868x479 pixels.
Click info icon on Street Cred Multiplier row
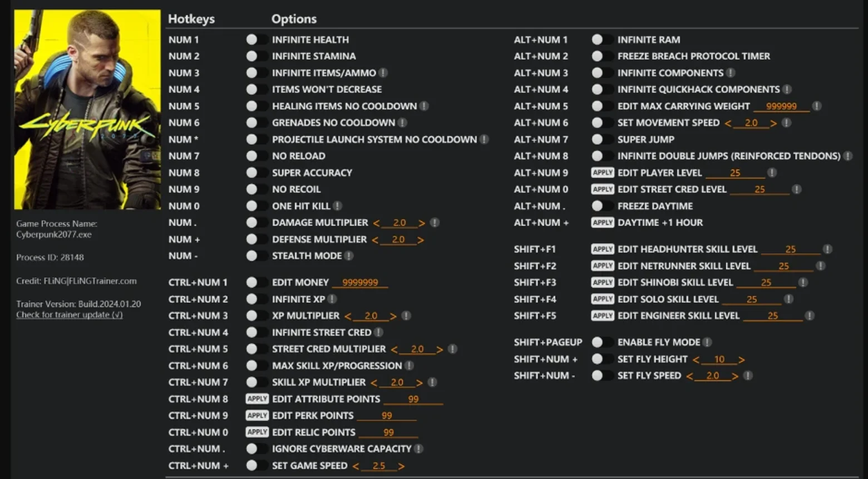[452, 349]
